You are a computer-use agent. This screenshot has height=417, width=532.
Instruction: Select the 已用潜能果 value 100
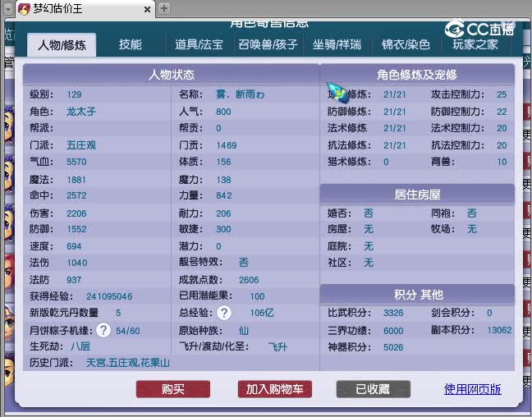tap(257, 296)
